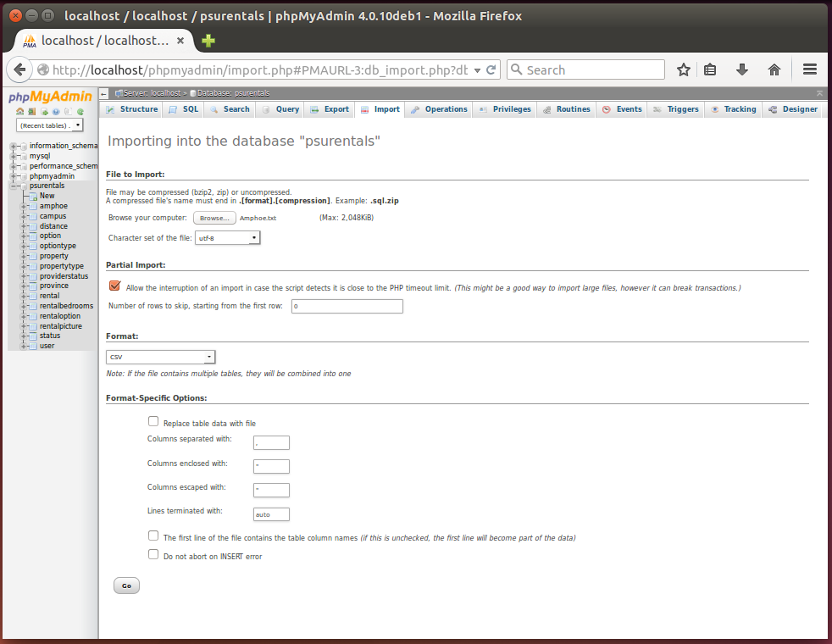Open the MySQL Documentation page icon

(68, 111)
